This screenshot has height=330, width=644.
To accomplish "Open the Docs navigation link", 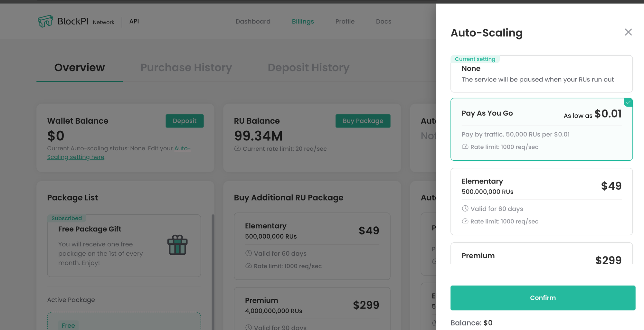I will (384, 22).
